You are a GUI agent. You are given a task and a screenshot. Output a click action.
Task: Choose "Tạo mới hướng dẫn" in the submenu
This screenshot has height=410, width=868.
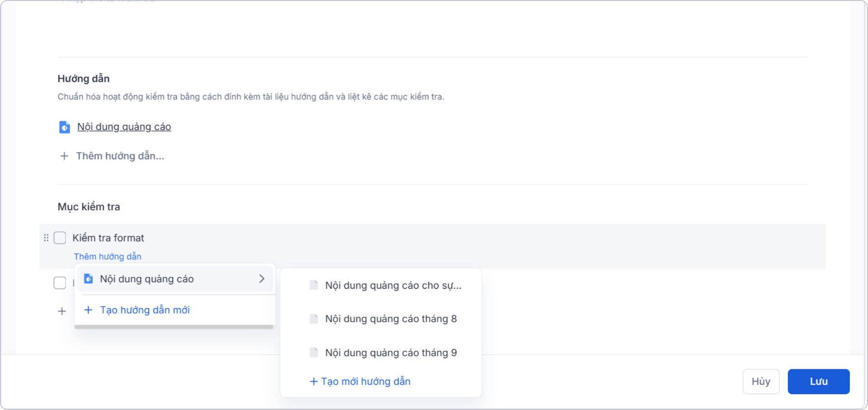[x=360, y=381]
